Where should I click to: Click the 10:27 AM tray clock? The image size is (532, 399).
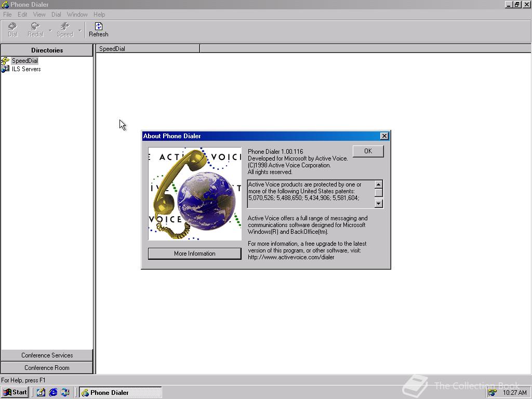514,393
